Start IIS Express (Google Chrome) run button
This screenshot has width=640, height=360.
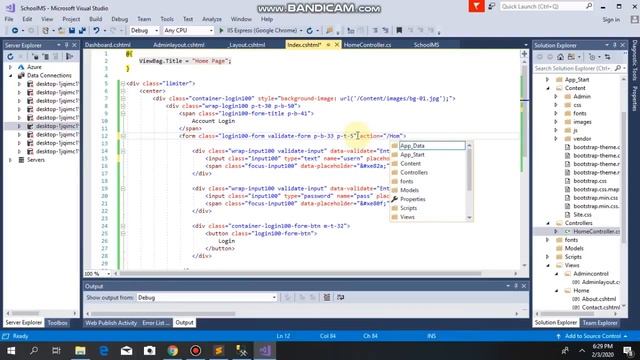point(260,31)
